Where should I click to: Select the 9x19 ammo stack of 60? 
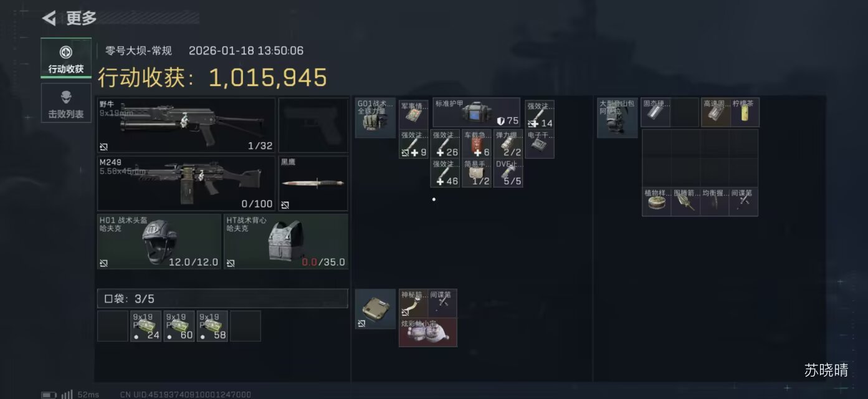pyautogui.click(x=179, y=326)
